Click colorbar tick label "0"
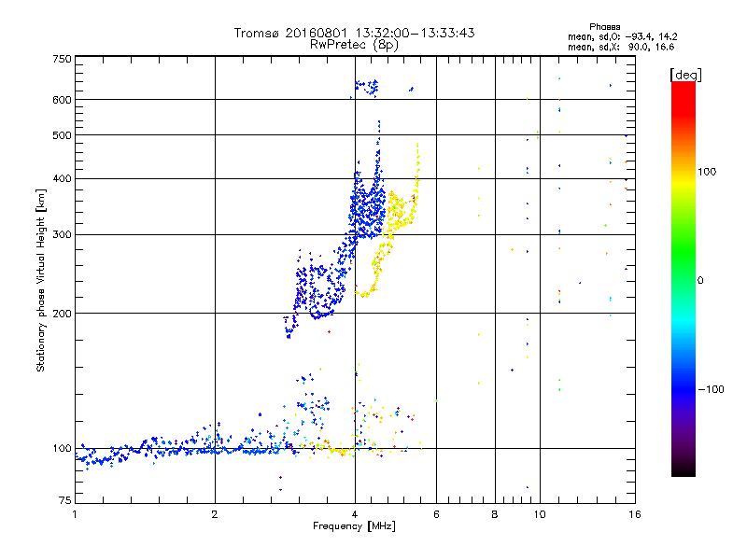 [700, 281]
